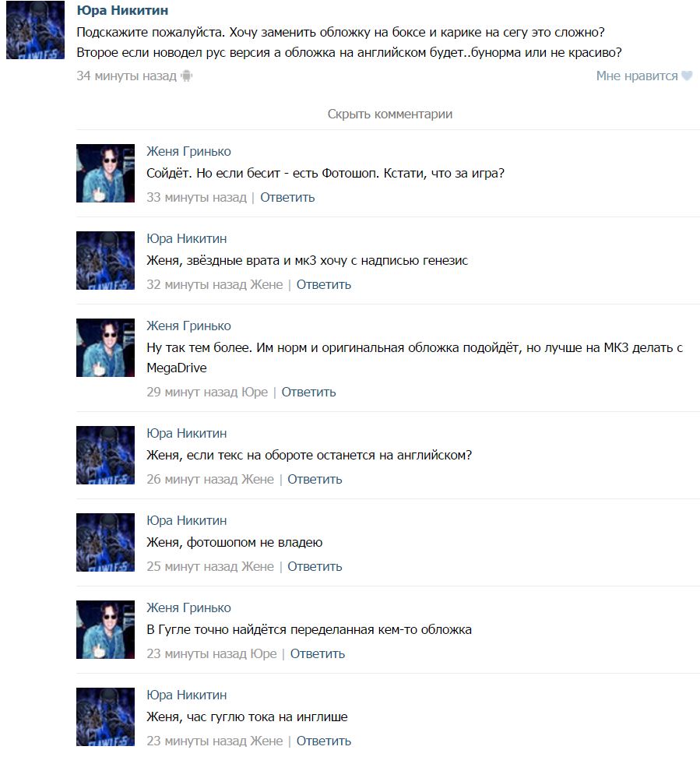Screen dimensions: 700x757
Task: Open the recipient link Юре at 29 минут назад
Action: coord(255,392)
